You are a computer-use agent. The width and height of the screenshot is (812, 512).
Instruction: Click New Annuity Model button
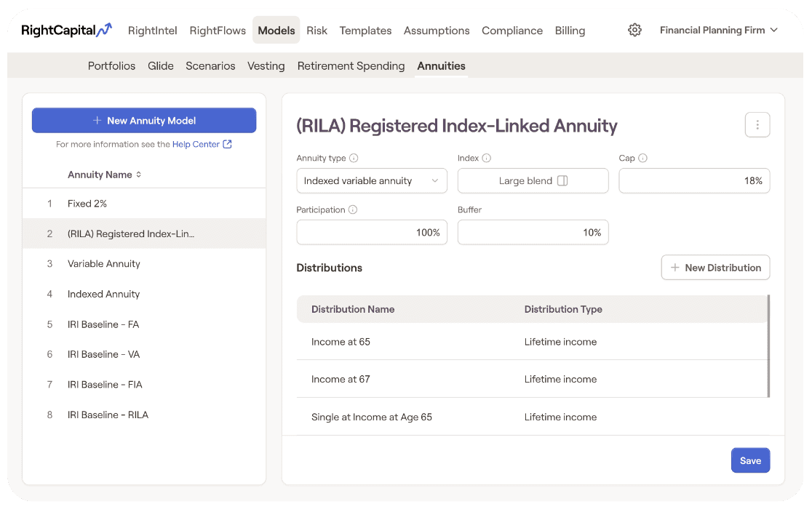tap(144, 121)
